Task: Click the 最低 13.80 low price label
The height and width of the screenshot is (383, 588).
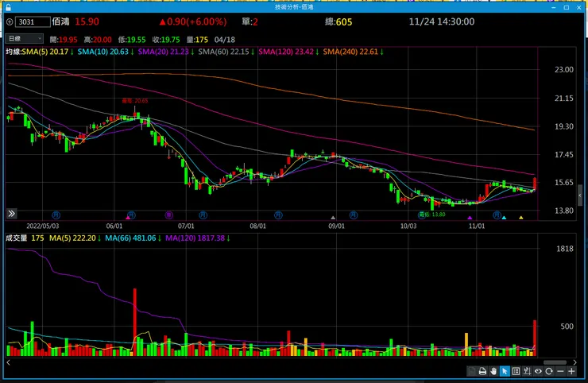Action: coord(432,215)
